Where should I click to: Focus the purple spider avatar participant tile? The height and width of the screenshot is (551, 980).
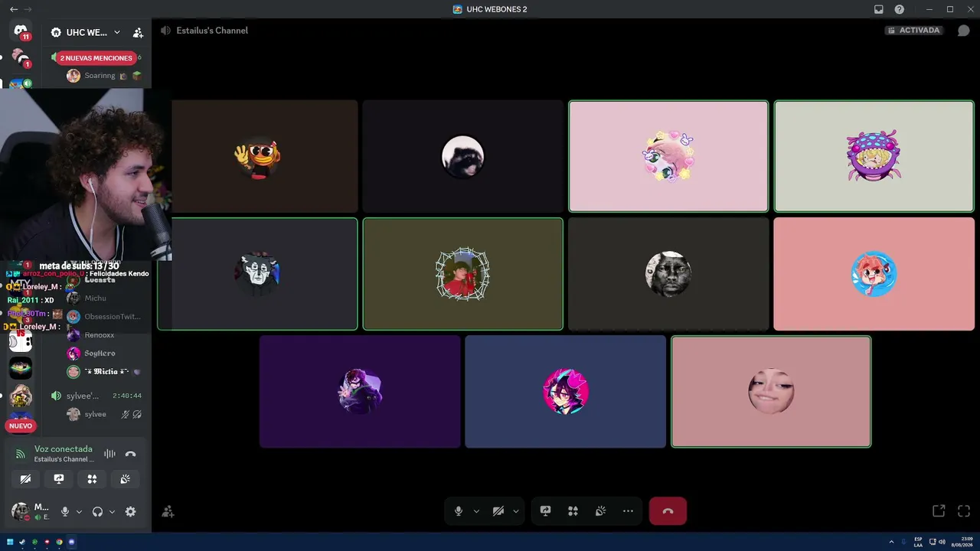[874, 156]
